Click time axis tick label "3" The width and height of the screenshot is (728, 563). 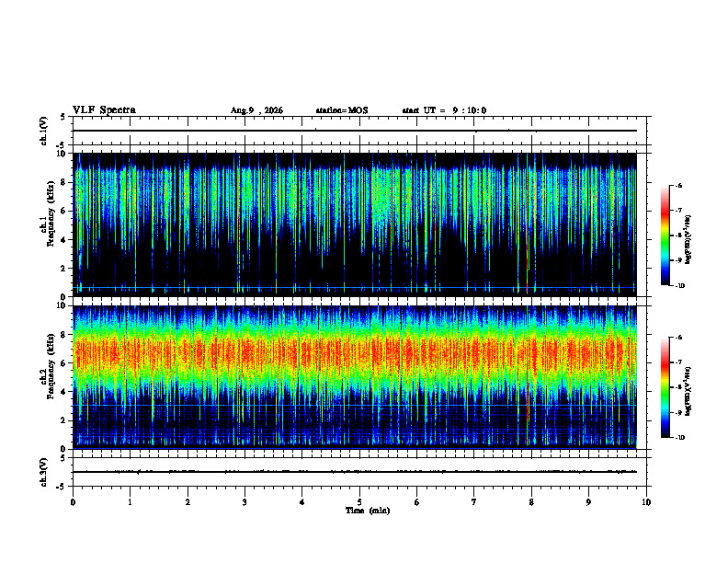coord(245,502)
